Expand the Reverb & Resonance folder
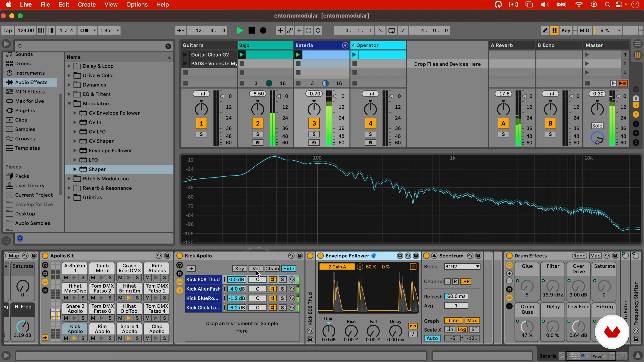Screen dimensions: 644x362 pyautogui.click(x=69, y=188)
